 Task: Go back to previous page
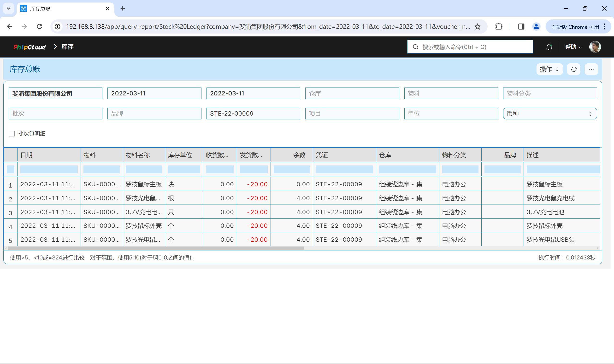tap(9, 26)
